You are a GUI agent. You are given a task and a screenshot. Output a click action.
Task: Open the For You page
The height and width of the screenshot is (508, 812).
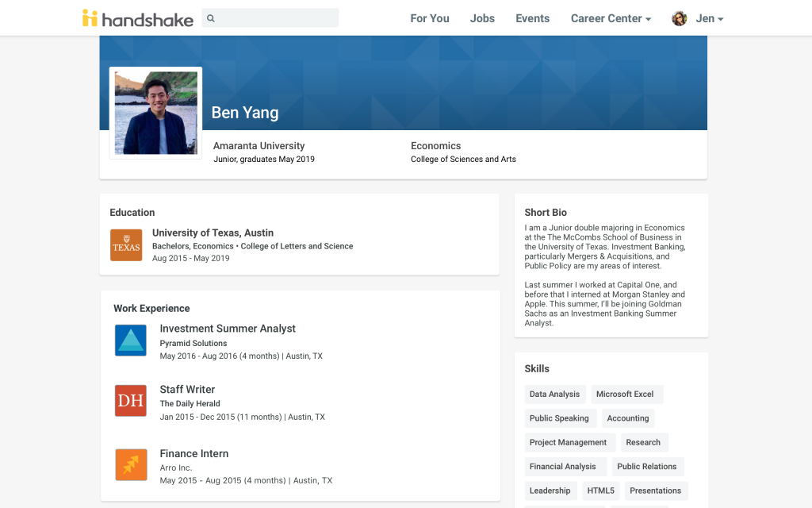click(x=429, y=18)
